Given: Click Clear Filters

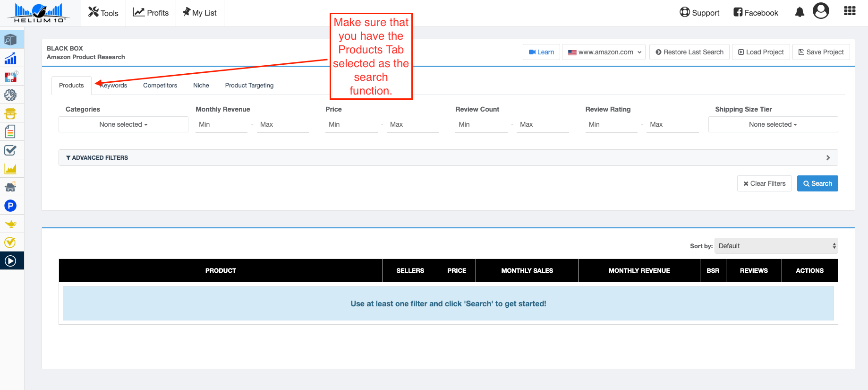Looking at the screenshot, I should click(765, 183).
